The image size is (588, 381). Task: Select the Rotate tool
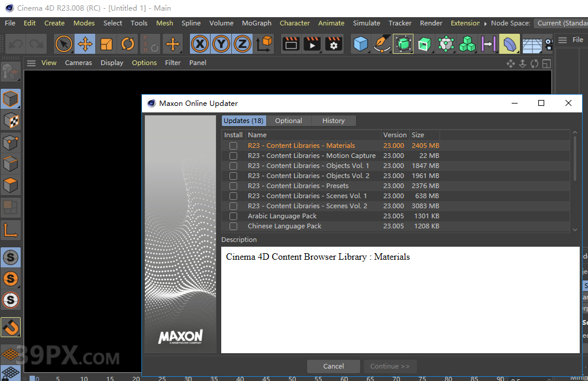128,44
